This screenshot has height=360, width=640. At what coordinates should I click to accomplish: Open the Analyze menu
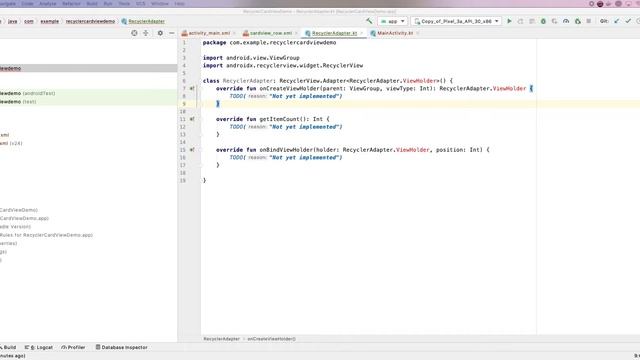48,4
